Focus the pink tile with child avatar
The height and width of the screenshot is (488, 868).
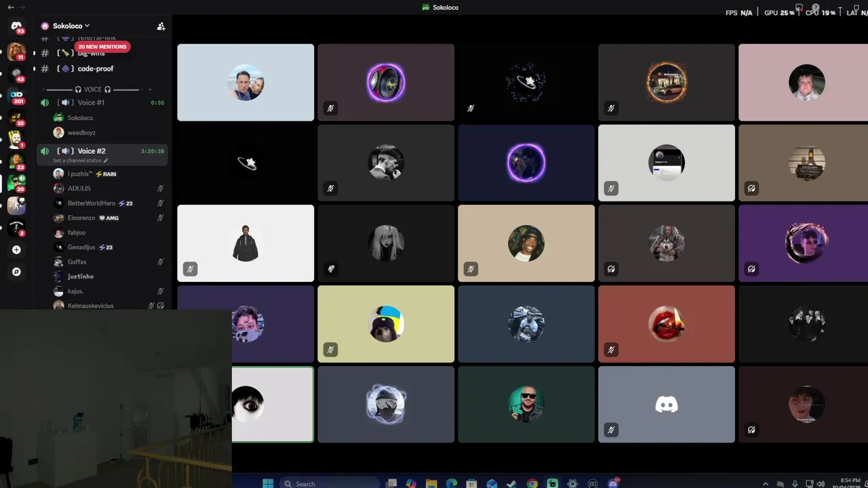point(803,83)
